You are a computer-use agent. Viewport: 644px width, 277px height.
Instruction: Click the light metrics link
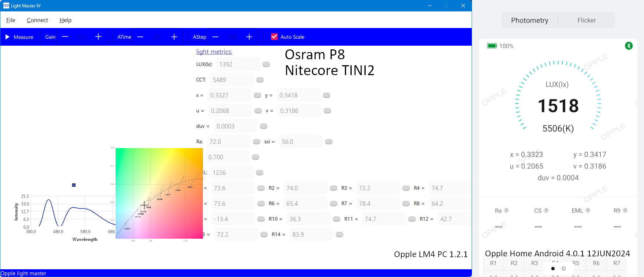coord(214,52)
